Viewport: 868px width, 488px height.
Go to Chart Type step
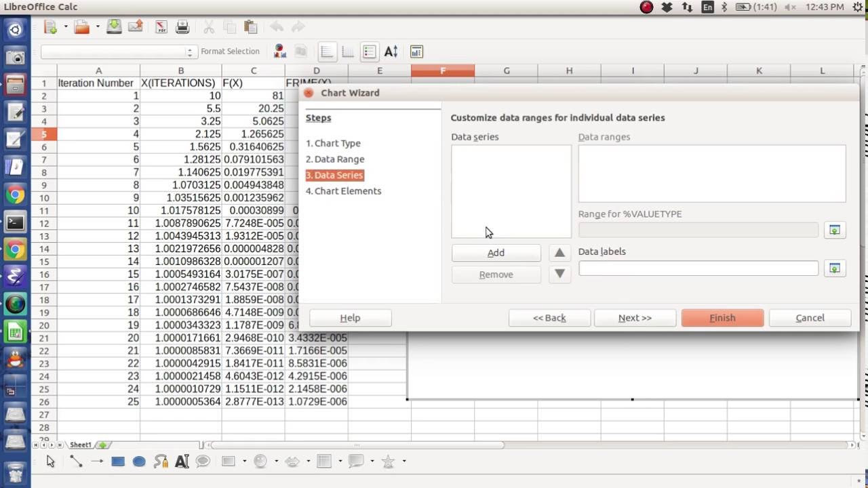pos(333,144)
